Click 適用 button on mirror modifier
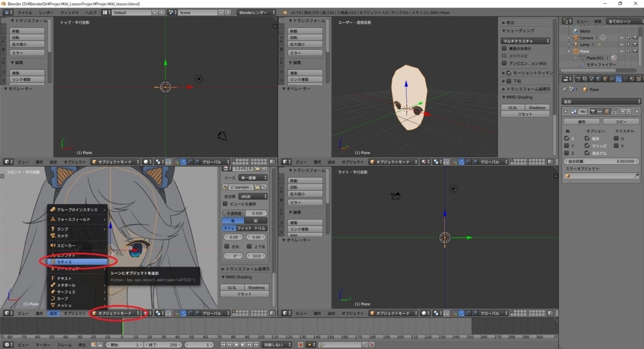644x349 pixels. [582, 121]
